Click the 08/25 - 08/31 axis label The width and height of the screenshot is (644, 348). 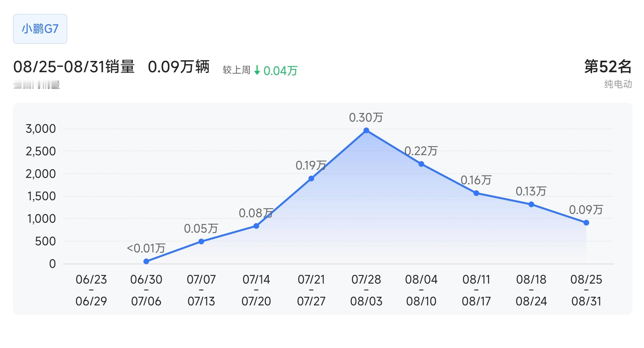tap(586, 290)
